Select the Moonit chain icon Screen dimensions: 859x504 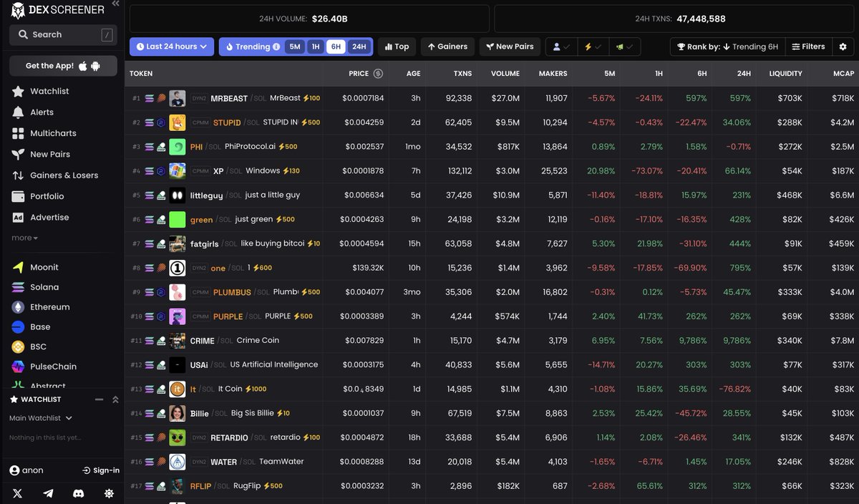click(x=18, y=267)
